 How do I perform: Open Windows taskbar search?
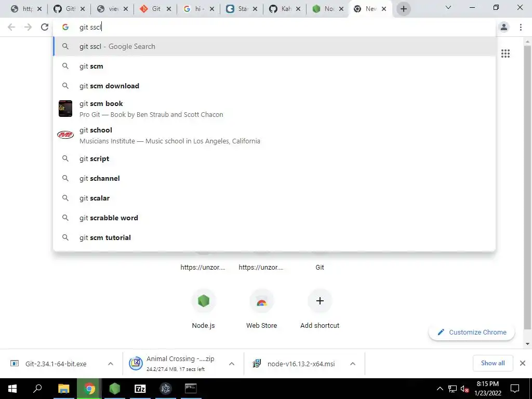pyautogui.click(x=37, y=389)
